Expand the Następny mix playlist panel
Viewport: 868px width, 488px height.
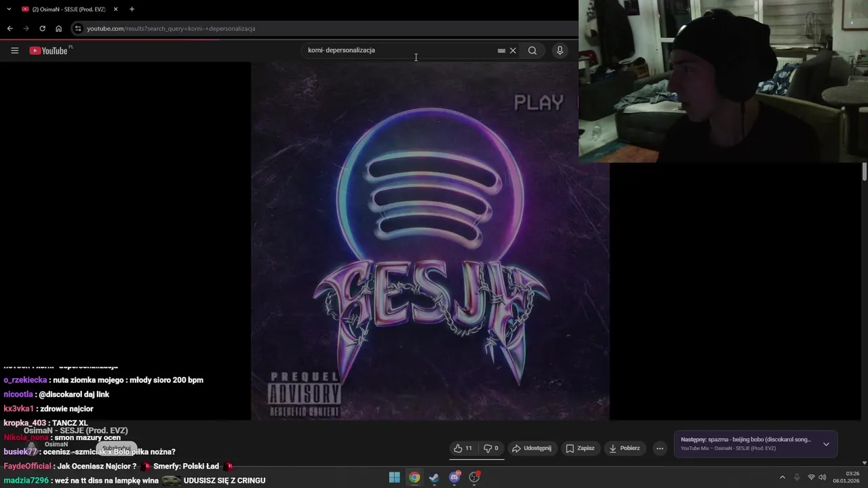tap(826, 444)
